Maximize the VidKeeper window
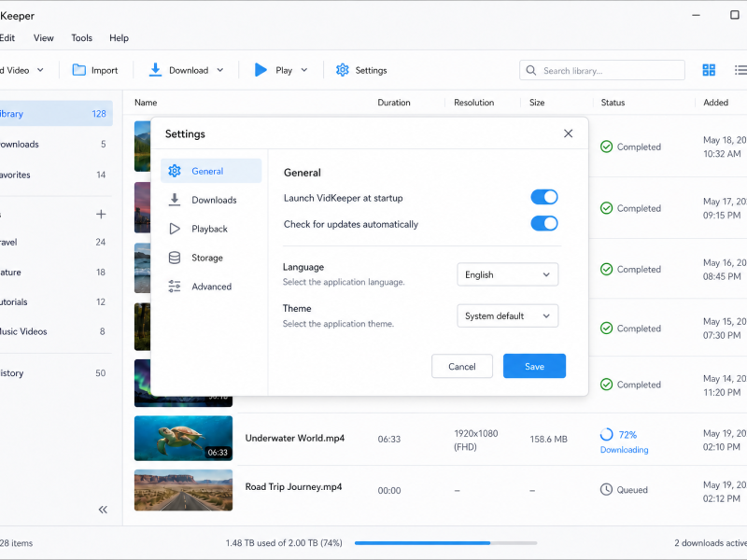Image resolution: width=747 pixels, height=560 pixels. click(x=735, y=15)
